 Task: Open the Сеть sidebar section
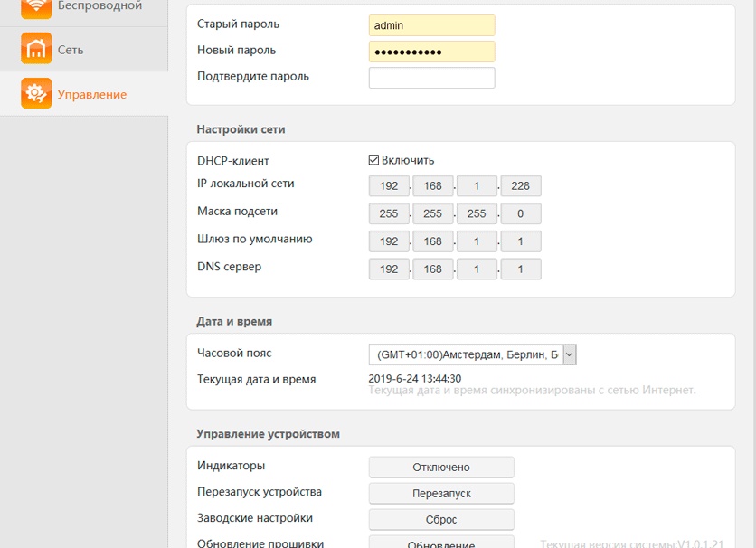[x=84, y=49]
